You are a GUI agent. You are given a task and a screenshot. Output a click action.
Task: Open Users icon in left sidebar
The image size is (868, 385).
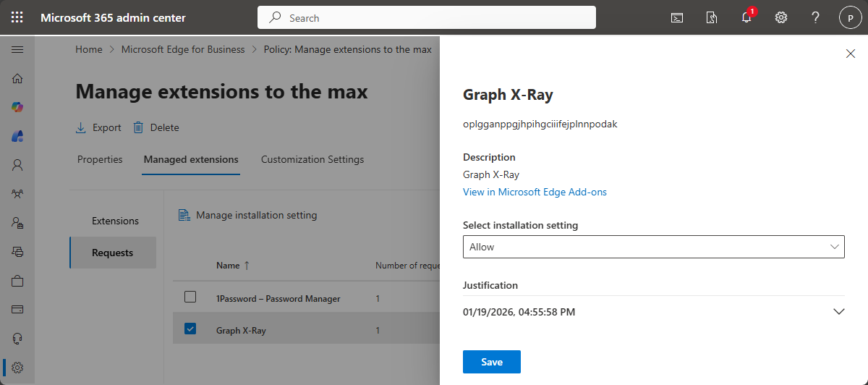17,165
